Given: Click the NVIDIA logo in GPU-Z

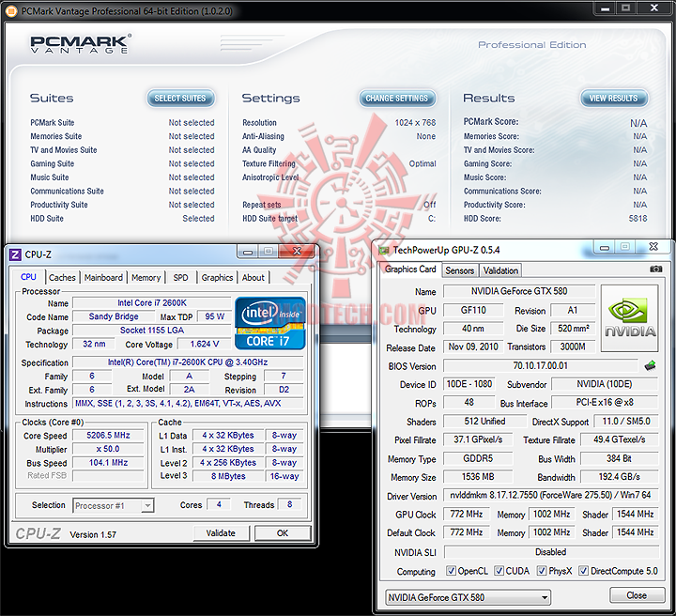Looking at the screenshot, I should (x=629, y=317).
